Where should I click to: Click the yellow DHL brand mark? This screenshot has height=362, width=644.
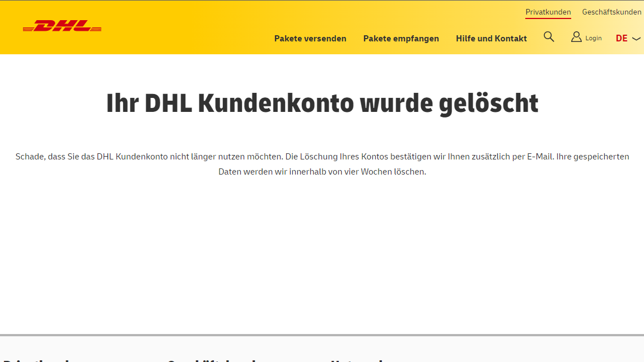pyautogui.click(x=62, y=26)
